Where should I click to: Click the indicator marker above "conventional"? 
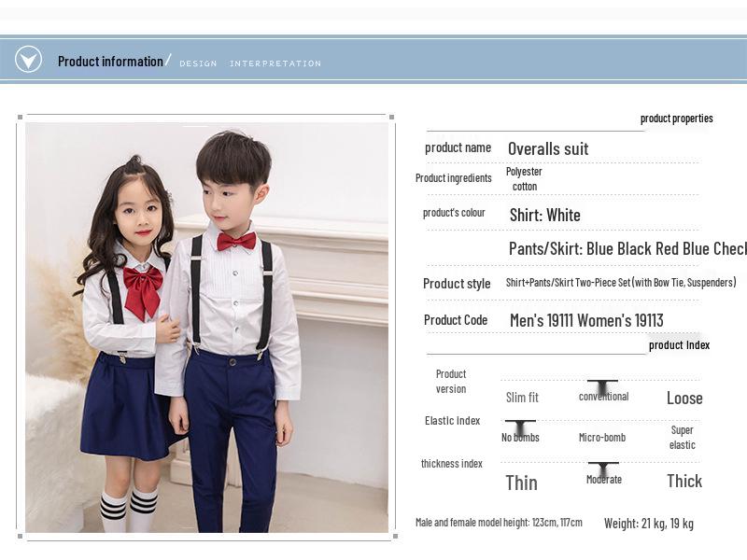point(602,386)
